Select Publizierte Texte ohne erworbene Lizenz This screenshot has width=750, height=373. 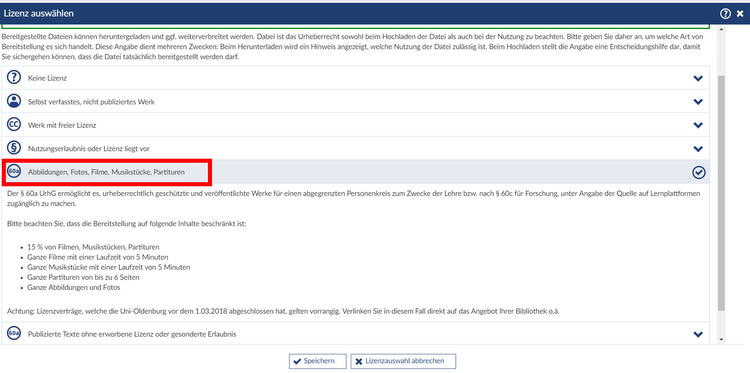click(x=355, y=333)
